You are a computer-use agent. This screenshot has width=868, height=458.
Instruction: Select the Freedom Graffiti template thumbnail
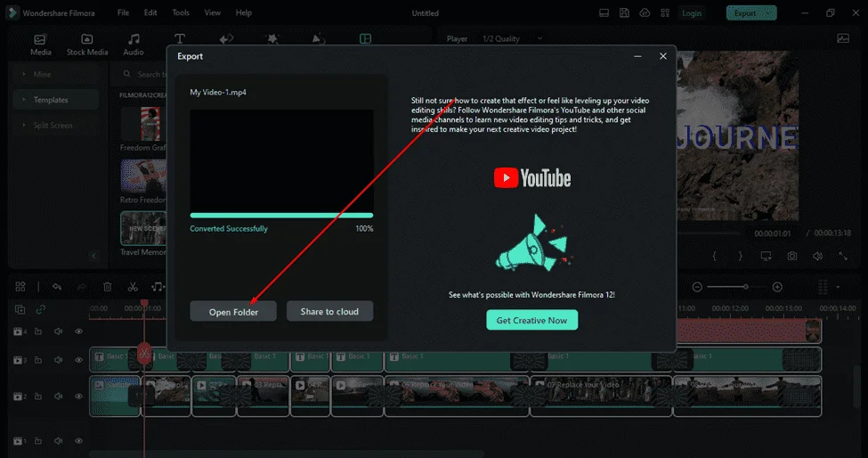point(143,124)
